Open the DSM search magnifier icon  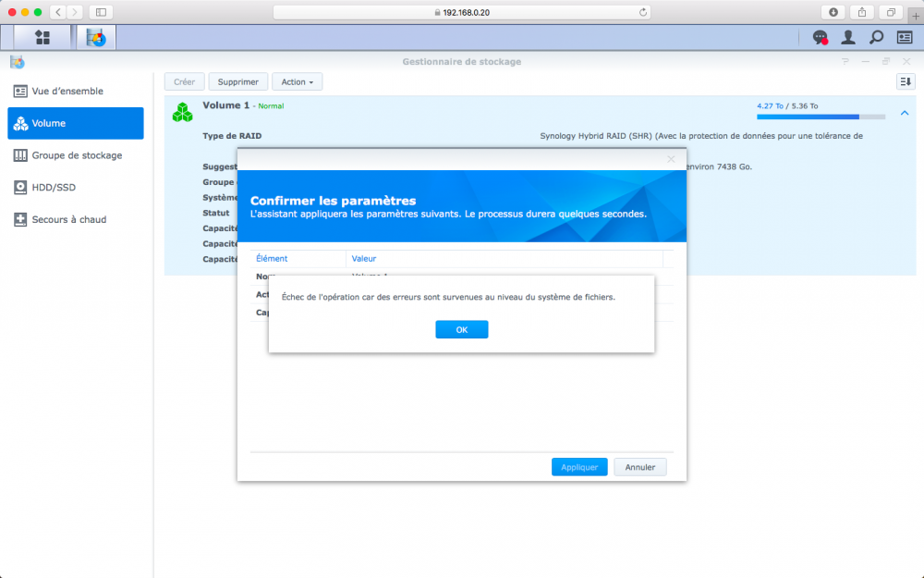tap(876, 38)
